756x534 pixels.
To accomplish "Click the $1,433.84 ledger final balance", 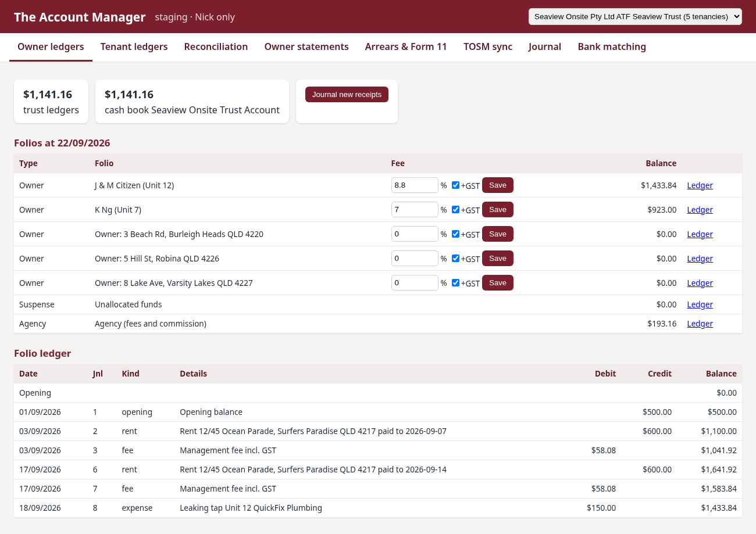I will [719, 508].
